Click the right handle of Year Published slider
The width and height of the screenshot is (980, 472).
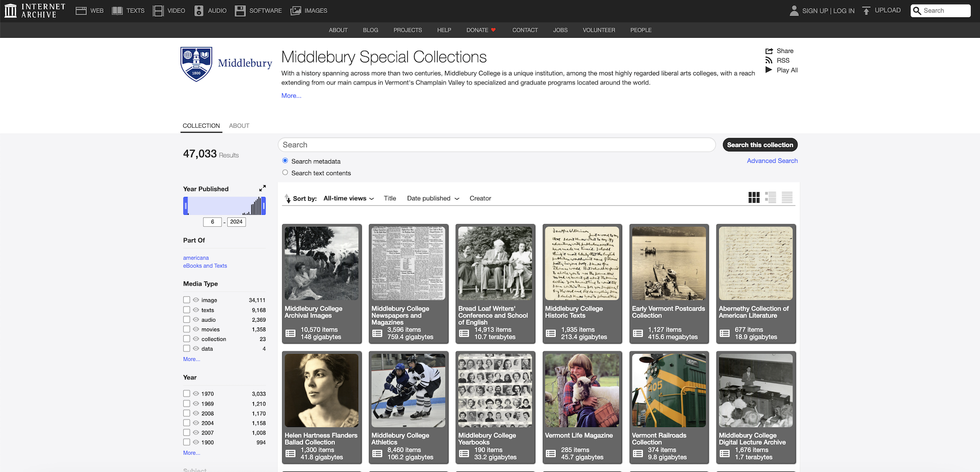pyautogui.click(x=263, y=206)
